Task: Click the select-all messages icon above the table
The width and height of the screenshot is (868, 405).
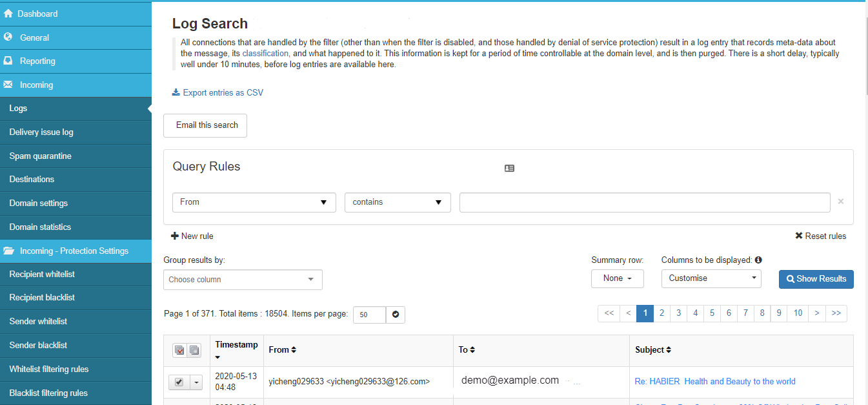Action: click(x=179, y=350)
